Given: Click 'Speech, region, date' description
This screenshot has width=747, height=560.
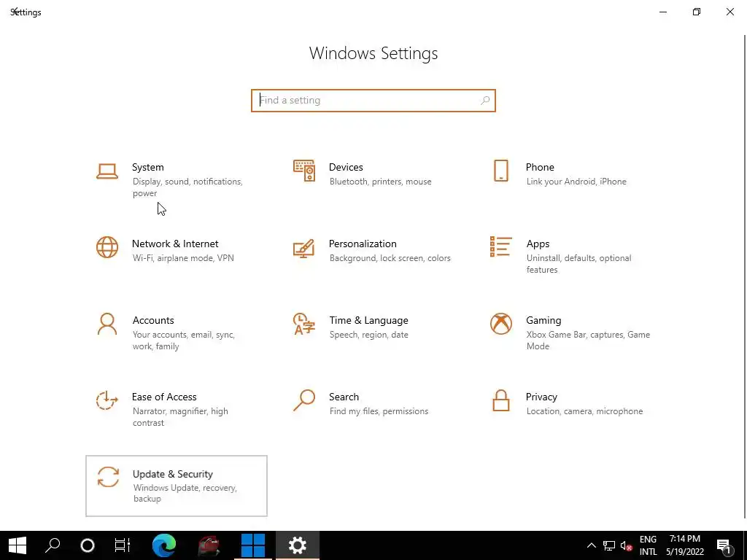Looking at the screenshot, I should pos(368,335).
